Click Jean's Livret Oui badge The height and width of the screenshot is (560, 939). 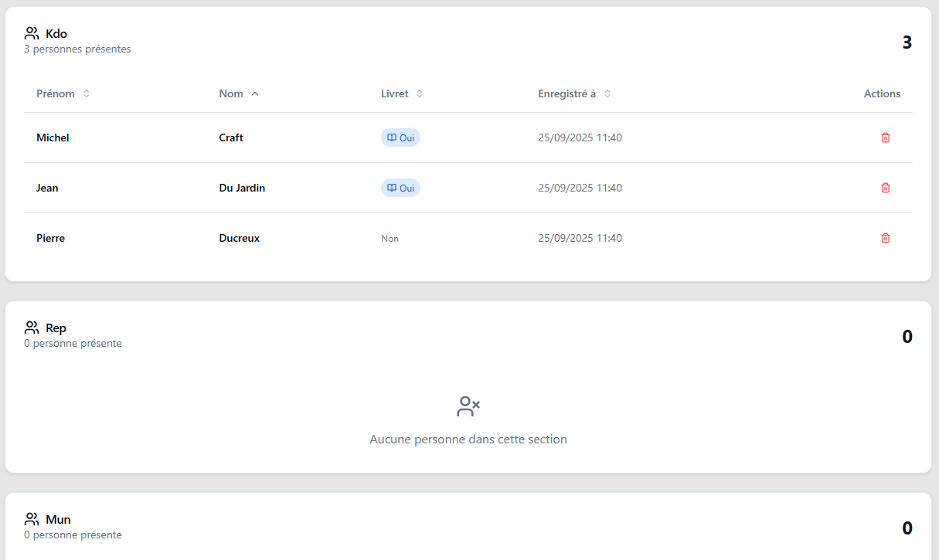400,188
